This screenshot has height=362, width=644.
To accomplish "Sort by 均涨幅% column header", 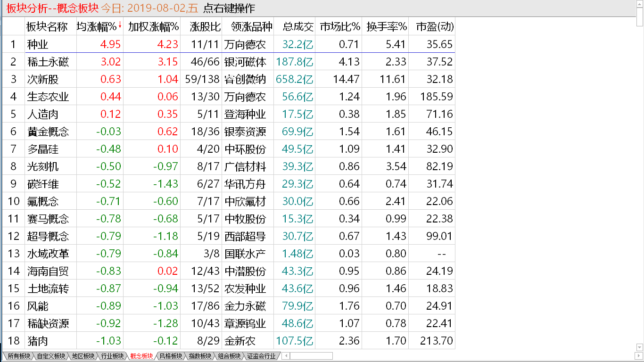I will [96, 27].
